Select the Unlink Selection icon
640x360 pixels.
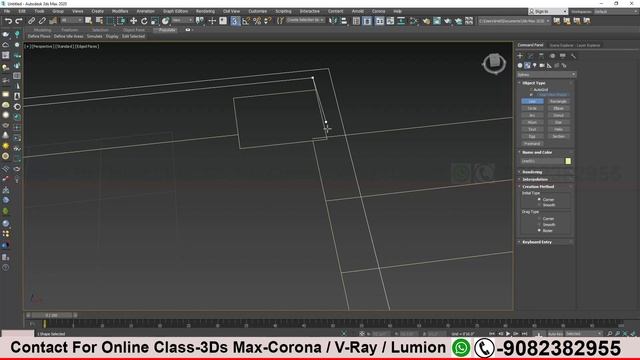click(42, 21)
